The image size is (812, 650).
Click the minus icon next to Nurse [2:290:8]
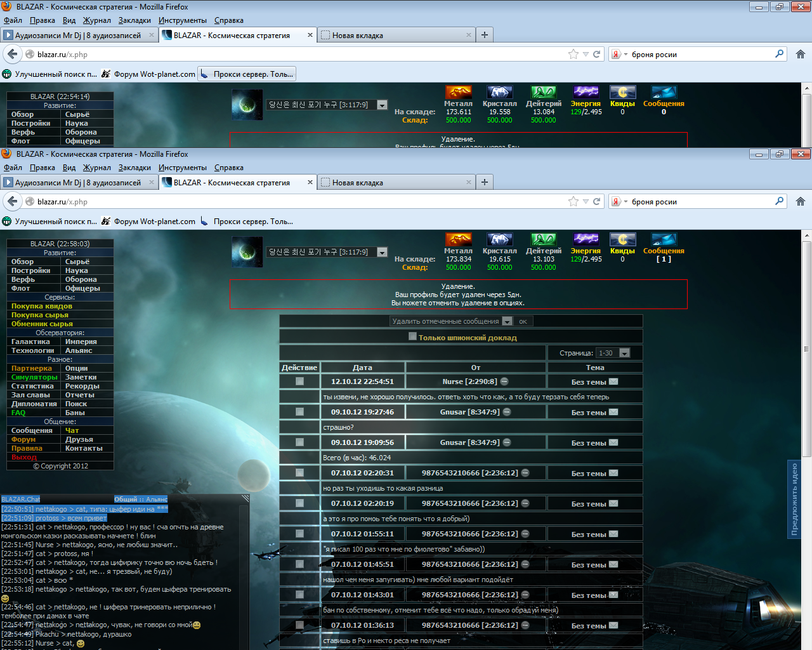coord(504,381)
